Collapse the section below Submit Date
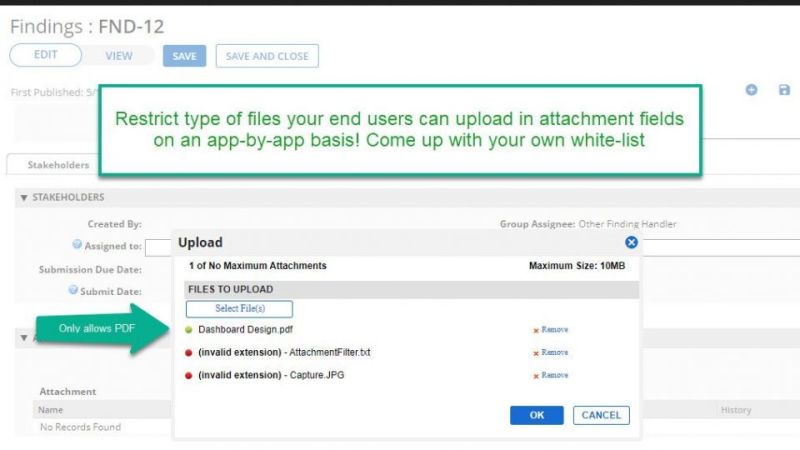800x450 pixels. [x=24, y=338]
